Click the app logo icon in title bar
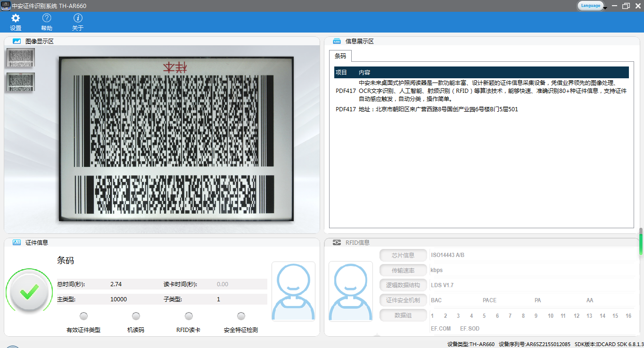644x348 pixels. [x=5, y=6]
